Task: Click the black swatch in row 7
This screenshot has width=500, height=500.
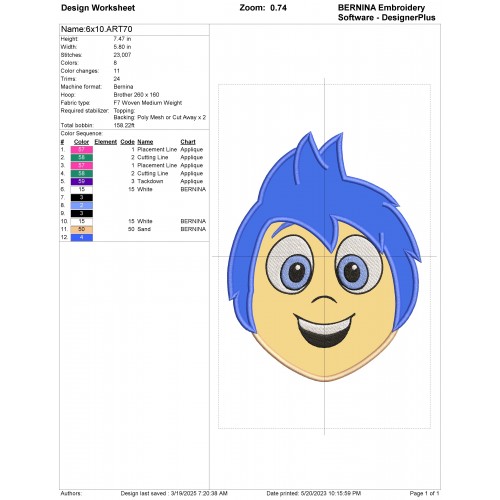Action: pos(81,197)
